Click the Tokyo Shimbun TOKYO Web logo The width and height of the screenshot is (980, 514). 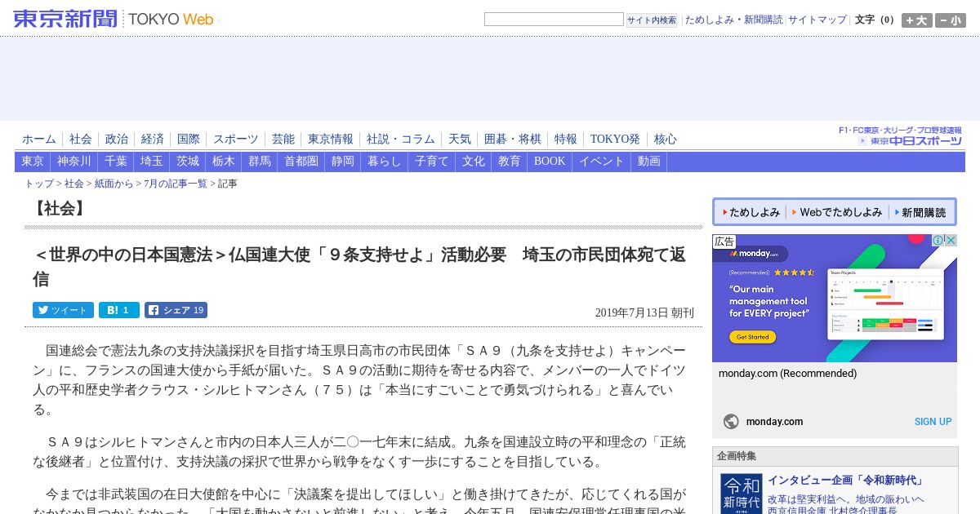114,19
